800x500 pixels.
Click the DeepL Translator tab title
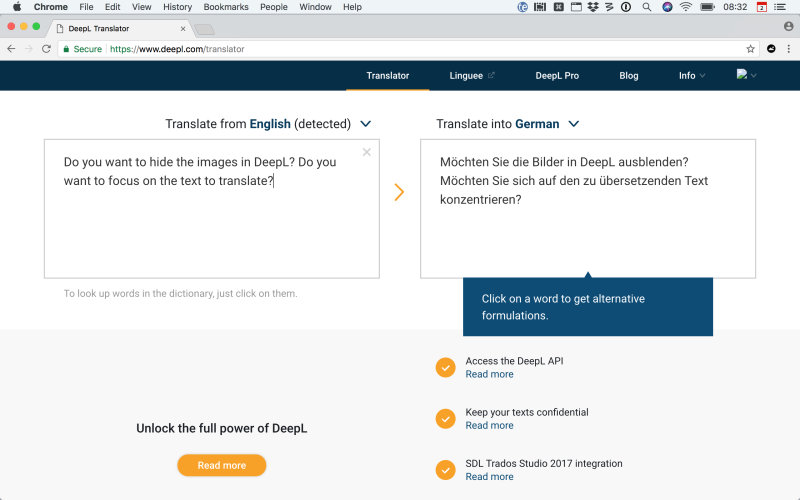[99, 29]
